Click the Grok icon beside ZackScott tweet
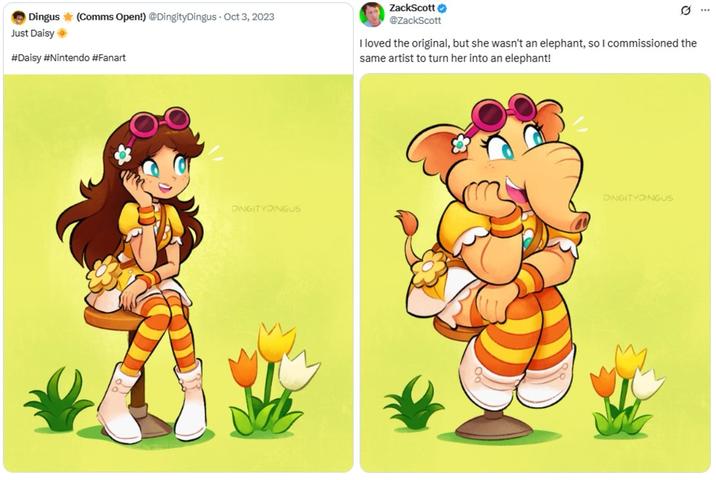The height and width of the screenshot is (480, 716). pyautogui.click(x=685, y=10)
